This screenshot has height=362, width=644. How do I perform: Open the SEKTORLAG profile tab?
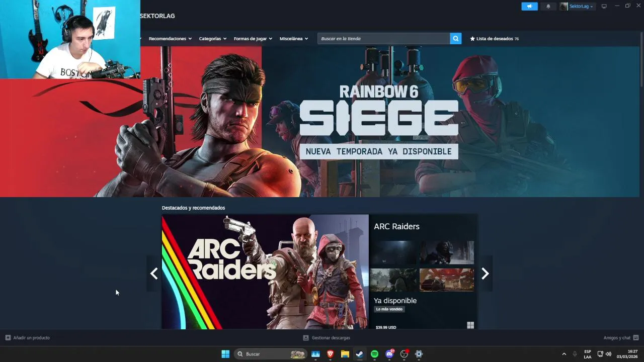point(157,16)
